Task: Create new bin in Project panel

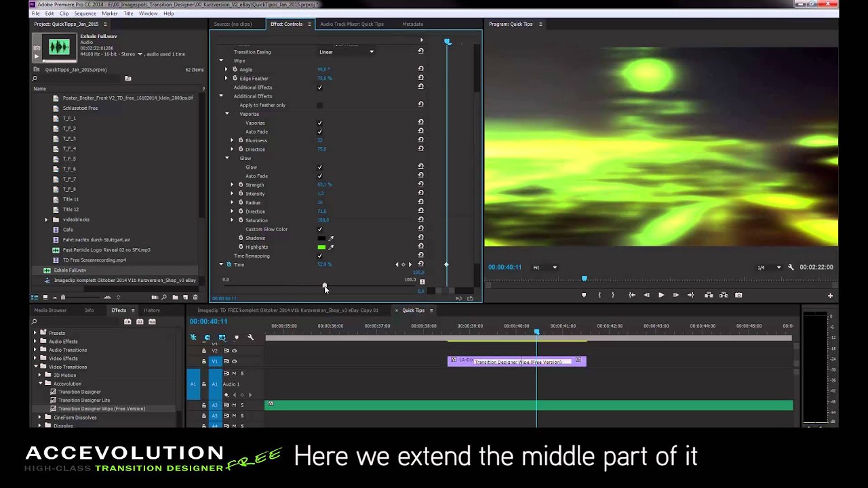Action: pos(175,297)
